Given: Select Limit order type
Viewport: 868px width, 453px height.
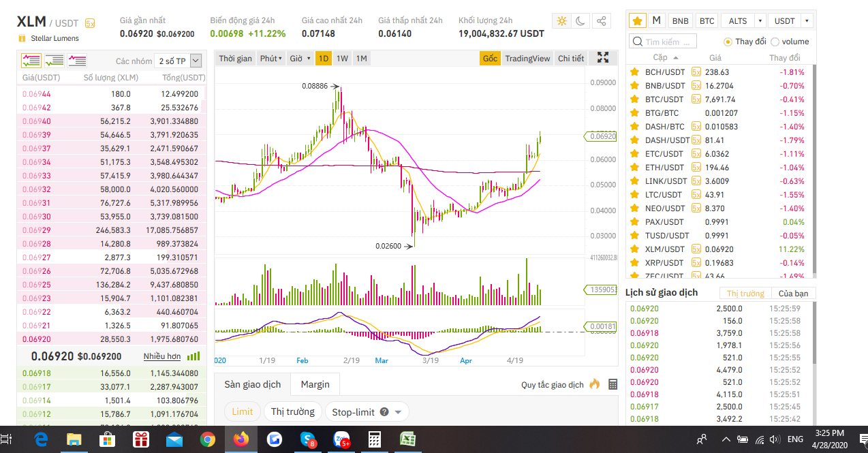Looking at the screenshot, I should click(x=243, y=411).
